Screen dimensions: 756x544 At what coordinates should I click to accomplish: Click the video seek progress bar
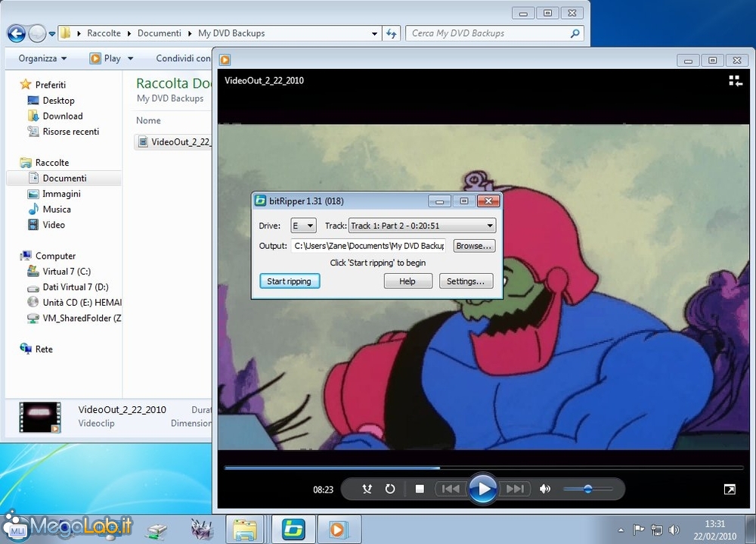tap(483, 468)
